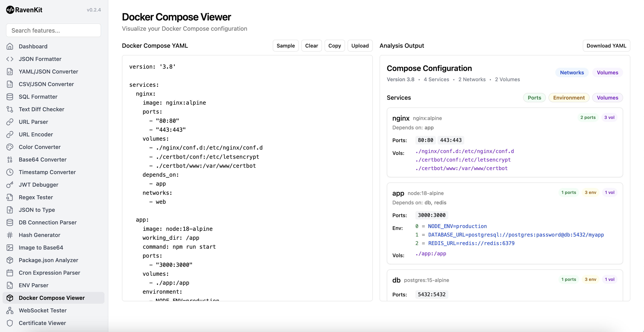The image size is (644, 332).
Task: Click the WebSocket Tester network icon
Action: (10, 310)
